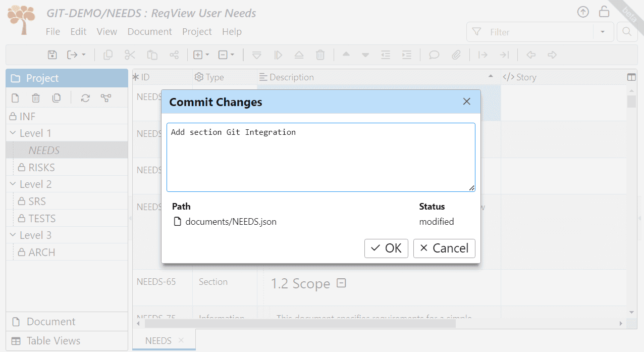The width and height of the screenshot is (644, 352).
Task: Click the Save icon in toolbar
Action: [x=52, y=55]
